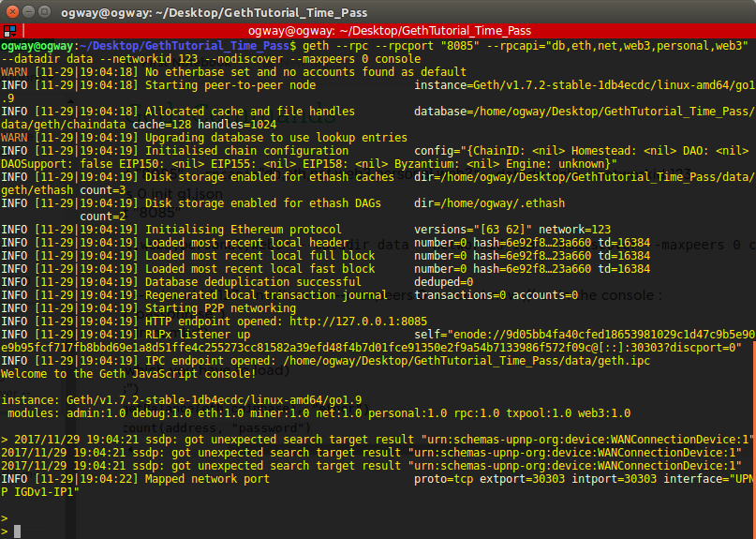Screen dimensions: 756x539
Task: Click 'RLPx listener up' log text
Action: (x=198, y=335)
